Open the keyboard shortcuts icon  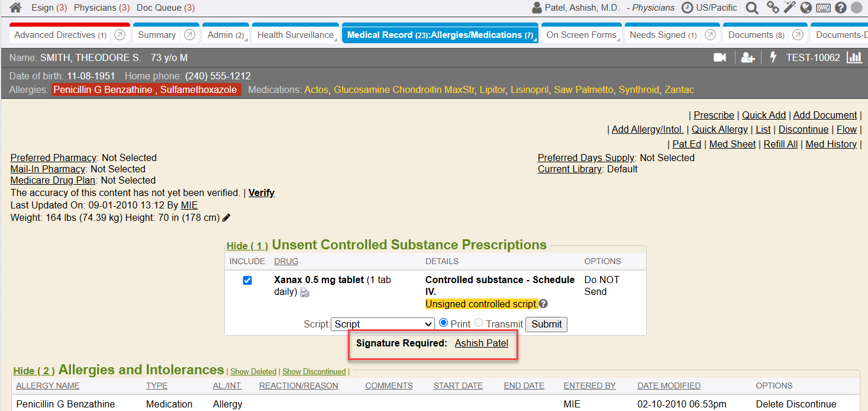pos(823,8)
